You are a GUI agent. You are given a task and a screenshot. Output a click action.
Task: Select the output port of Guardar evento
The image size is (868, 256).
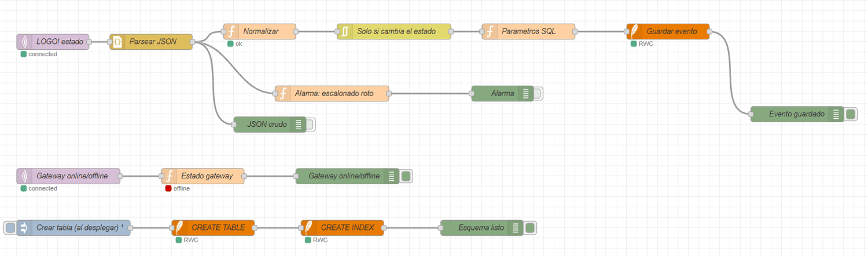[710, 31]
